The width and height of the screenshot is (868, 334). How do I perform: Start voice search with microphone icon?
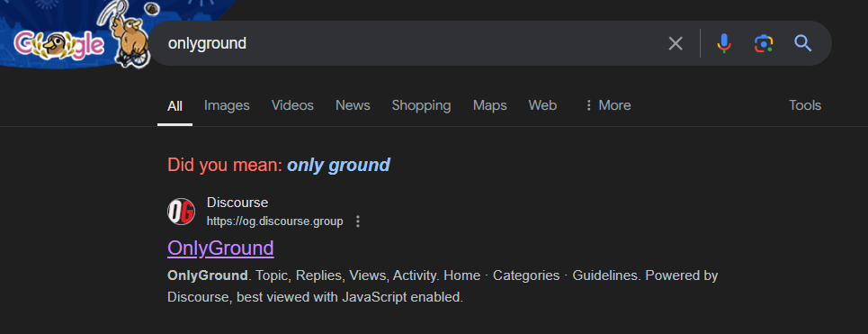723,43
